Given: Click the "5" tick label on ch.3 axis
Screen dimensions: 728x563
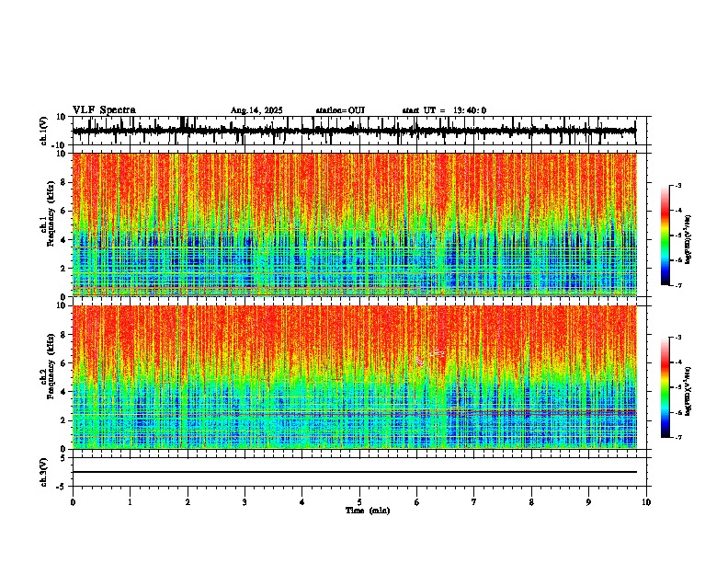Looking at the screenshot, I should coord(63,458).
